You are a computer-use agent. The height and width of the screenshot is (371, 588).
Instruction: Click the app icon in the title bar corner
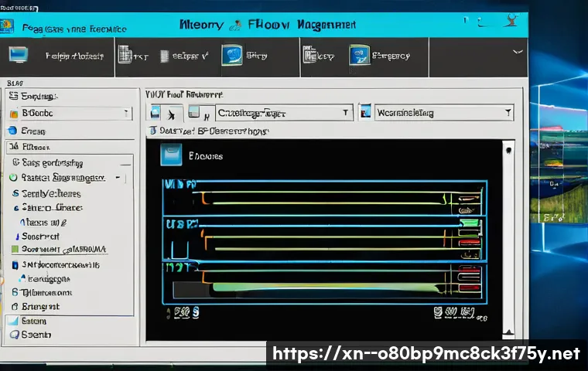[7, 26]
